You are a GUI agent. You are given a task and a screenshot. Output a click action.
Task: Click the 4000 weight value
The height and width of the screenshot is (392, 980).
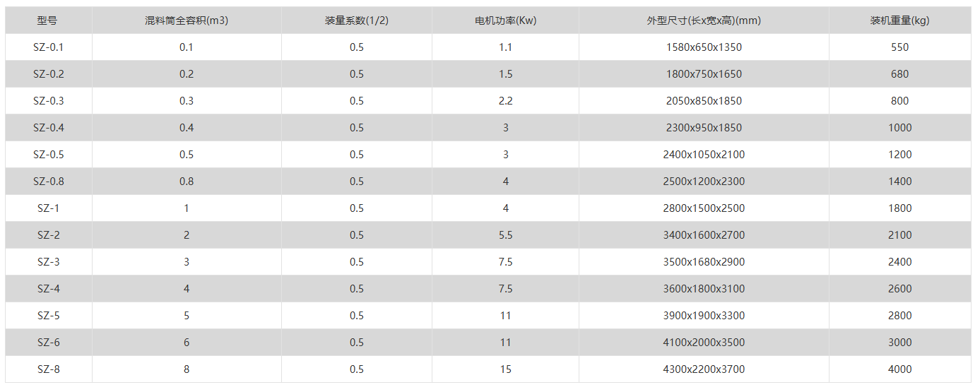[x=899, y=369]
